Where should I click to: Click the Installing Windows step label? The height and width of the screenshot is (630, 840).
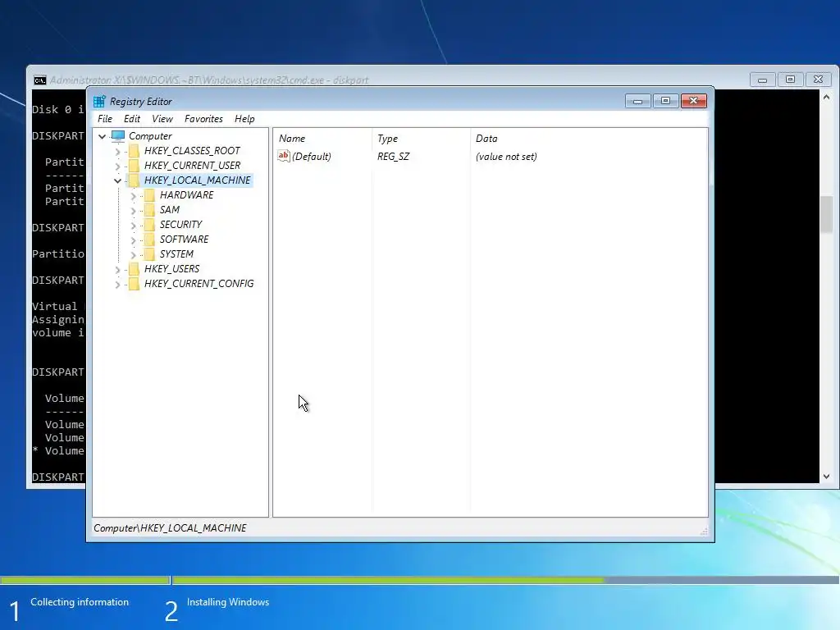(228, 602)
